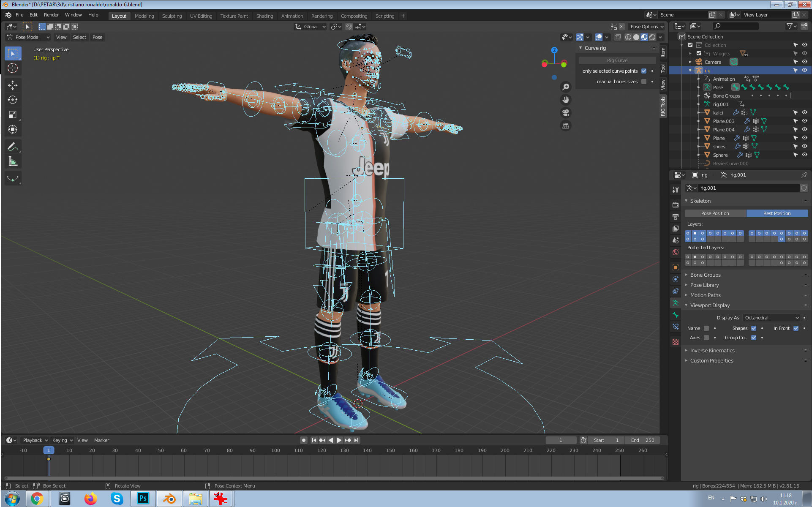This screenshot has height=507, width=812.
Task: Activate the Select Box tool
Action: 13,54
